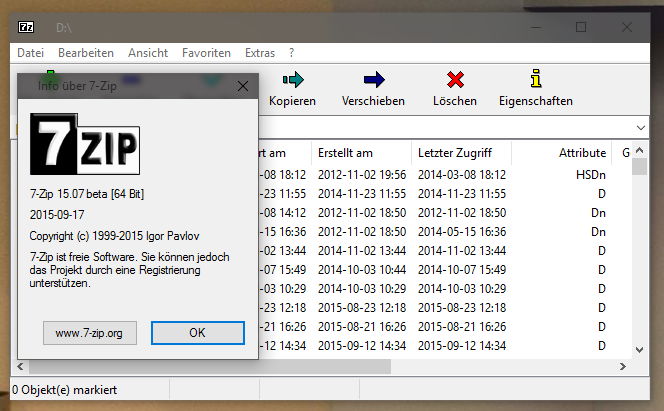Click the version text 7-Zip 15.07 beta

tap(87, 194)
